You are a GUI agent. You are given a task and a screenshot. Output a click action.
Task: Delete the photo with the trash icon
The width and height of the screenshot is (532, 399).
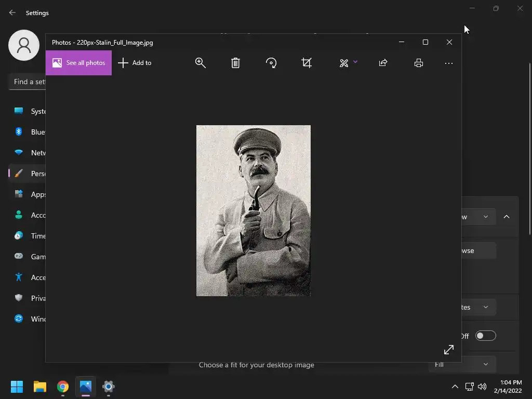(235, 63)
